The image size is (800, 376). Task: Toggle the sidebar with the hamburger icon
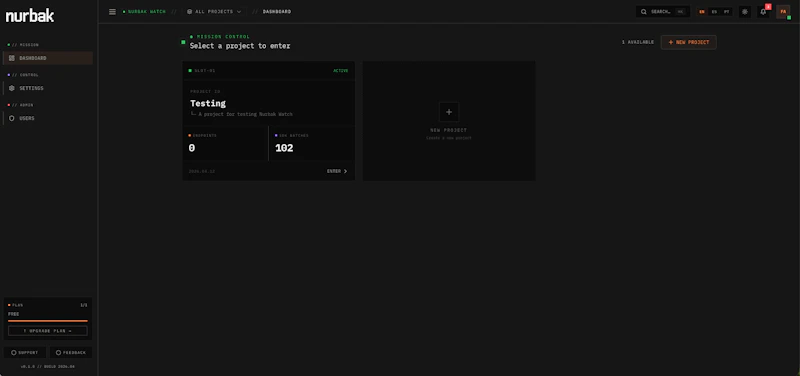[112, 12]
